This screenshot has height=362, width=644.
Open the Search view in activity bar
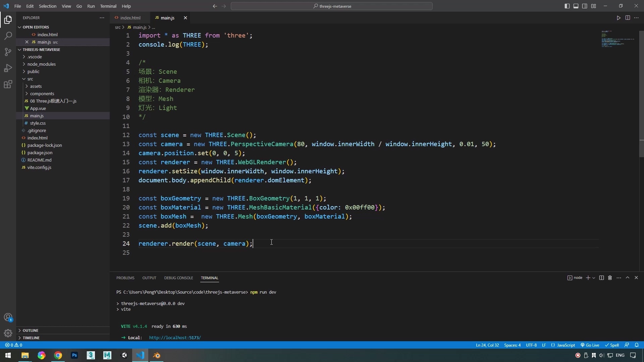(x=8, y=36)
